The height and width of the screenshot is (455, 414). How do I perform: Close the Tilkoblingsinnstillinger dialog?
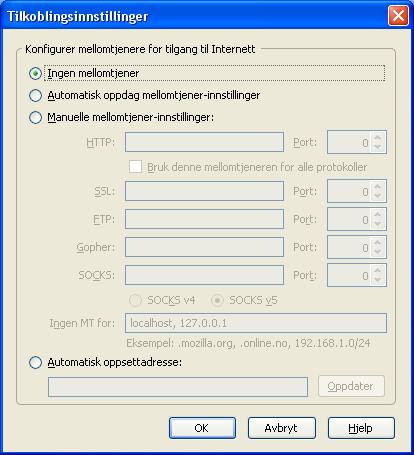pos(398,15)
